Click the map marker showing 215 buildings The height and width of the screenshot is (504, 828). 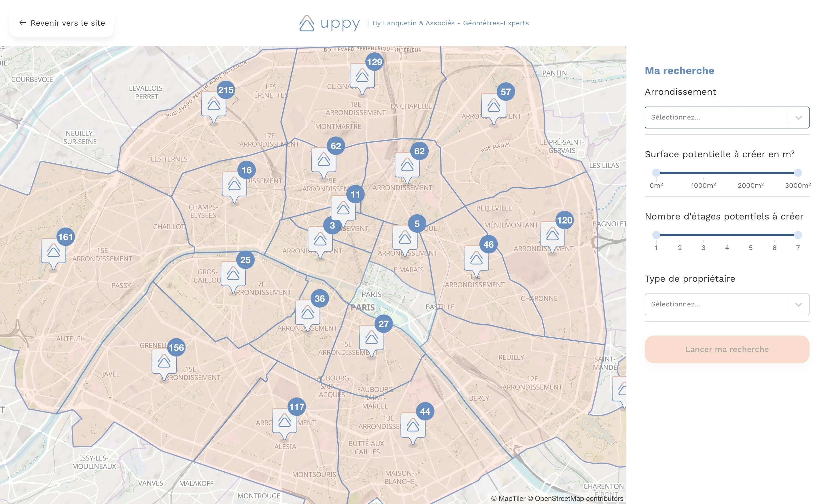click(x=214, y=105)
